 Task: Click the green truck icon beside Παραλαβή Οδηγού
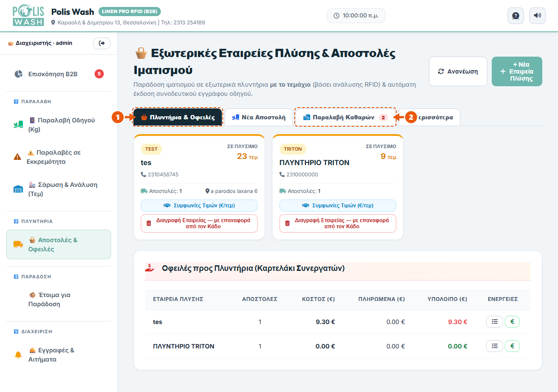pyautogui.click(x=18, y=125)
